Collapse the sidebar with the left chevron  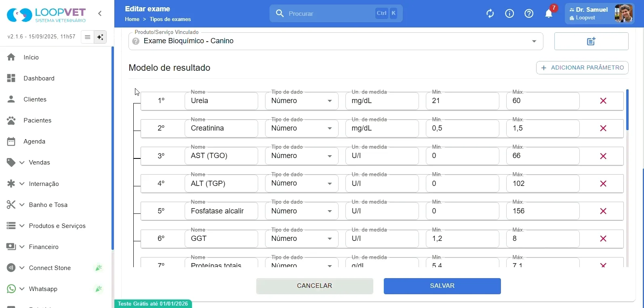point(100,13)
